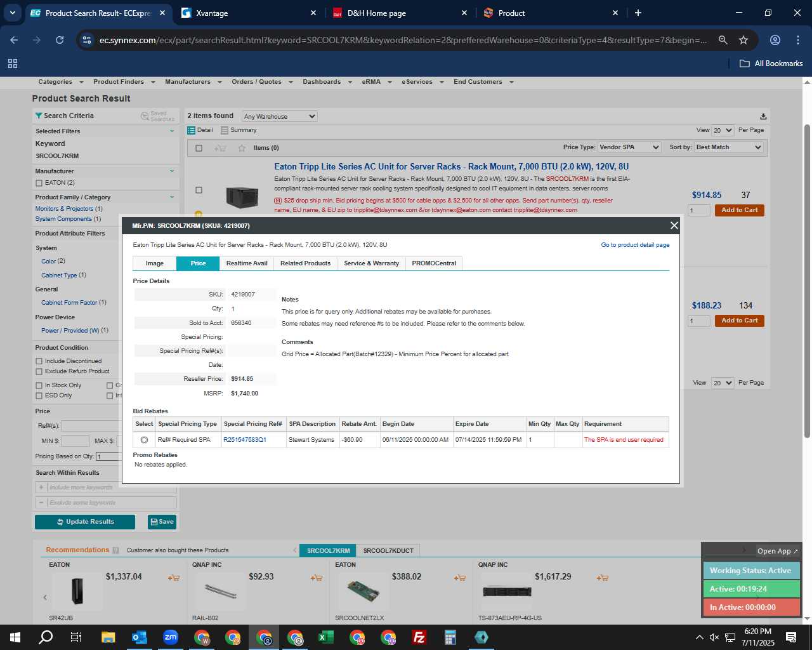Click add-to-cart icon in Items (0) toolbar
The width and height of the screenshot is (812, 650).
[x=220, y=148]
